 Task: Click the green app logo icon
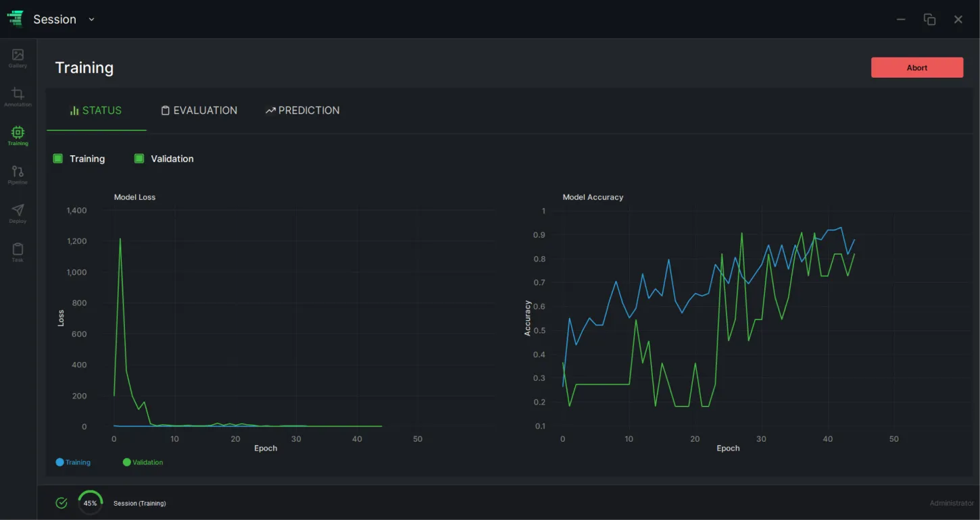point(15,19)
